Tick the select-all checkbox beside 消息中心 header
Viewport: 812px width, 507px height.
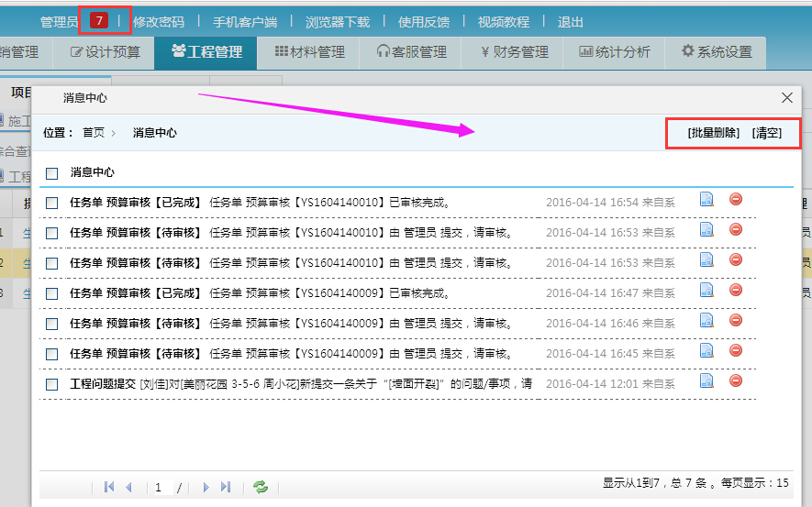(x=52, y=172)
